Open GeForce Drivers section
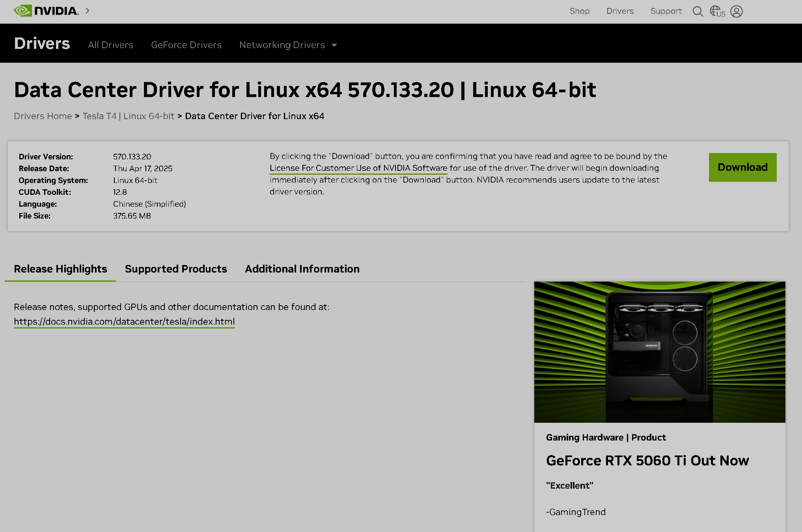The width and height of the screenshot is (802, 532). [x=186, y=45]
